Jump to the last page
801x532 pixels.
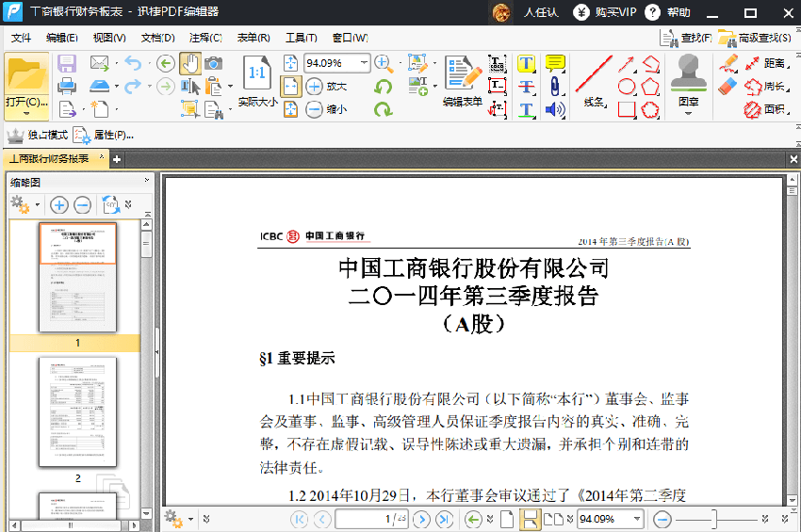445,519
